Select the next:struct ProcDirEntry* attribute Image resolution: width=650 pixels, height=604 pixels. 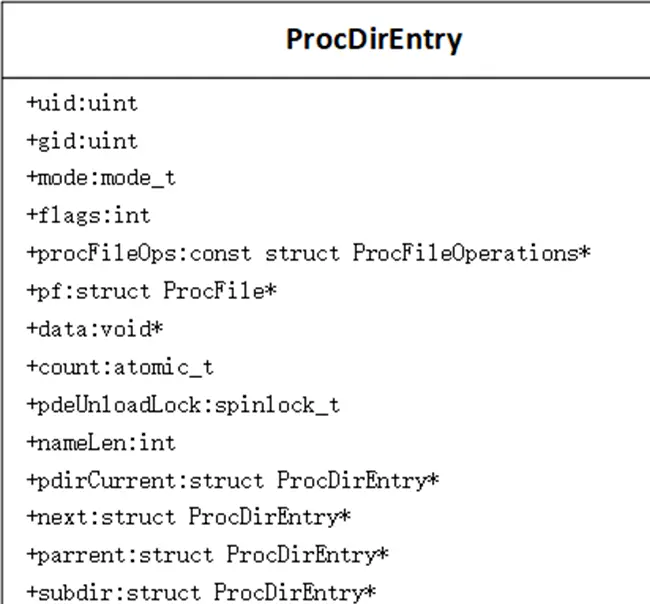189,517
